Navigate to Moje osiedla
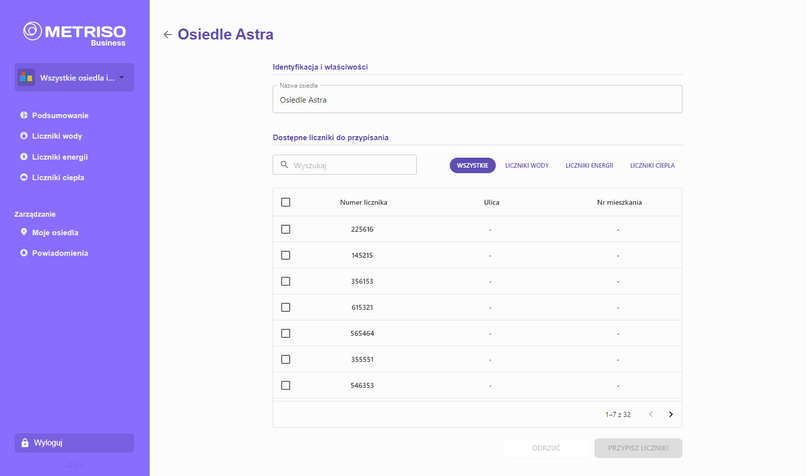The image size is (807, 476). pos(55,233)
